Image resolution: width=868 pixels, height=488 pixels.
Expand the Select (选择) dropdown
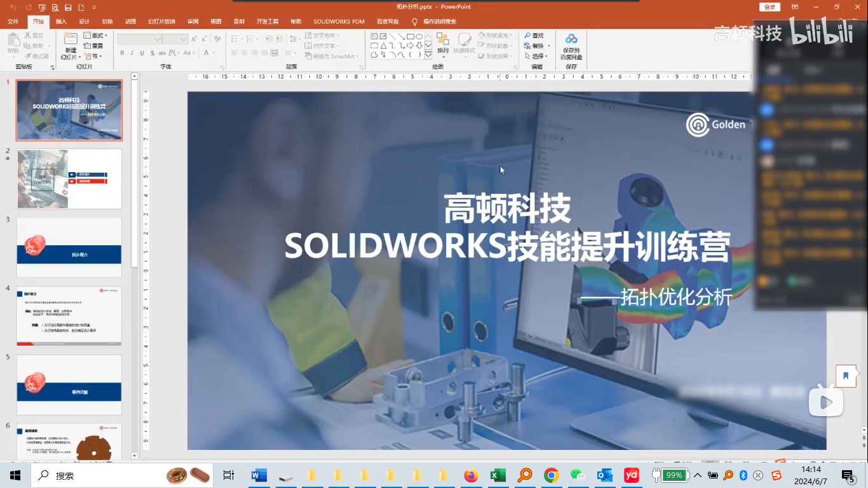tap(537, 56)
